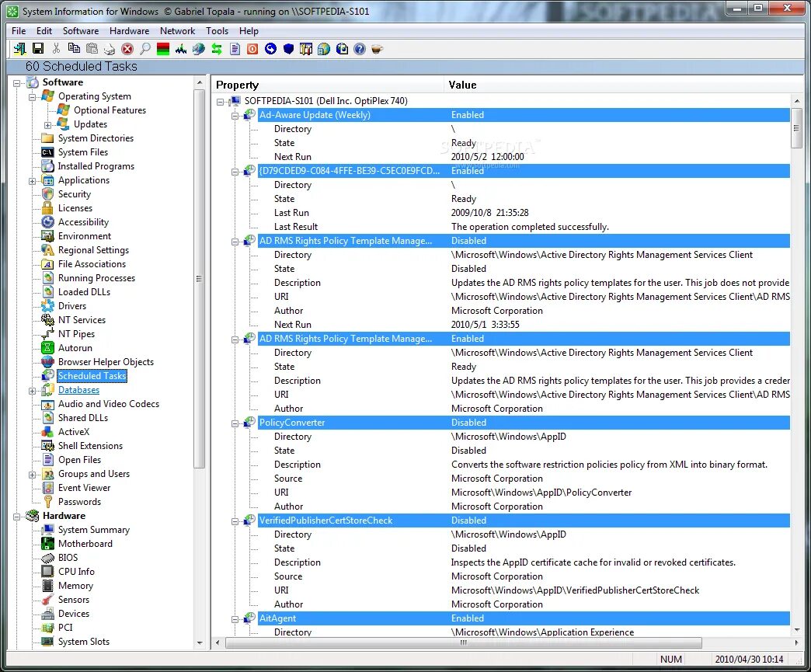
Task: Click the blue circular arrow icon
Action: 270,49
